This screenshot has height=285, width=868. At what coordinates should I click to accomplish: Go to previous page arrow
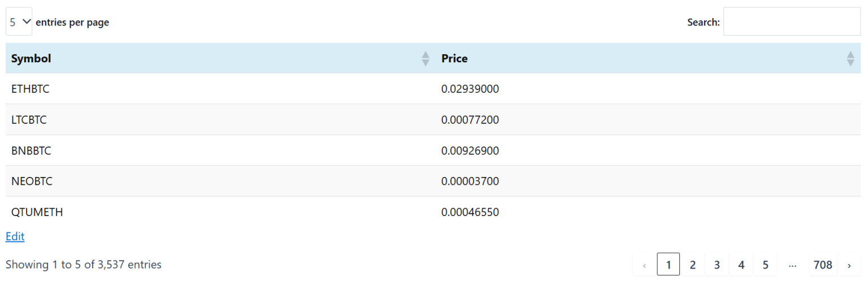644,265
